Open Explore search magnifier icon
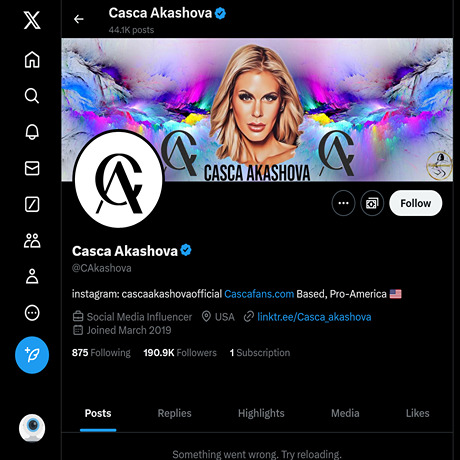This screenshot has height=460, width=460. tap(32, 96)
